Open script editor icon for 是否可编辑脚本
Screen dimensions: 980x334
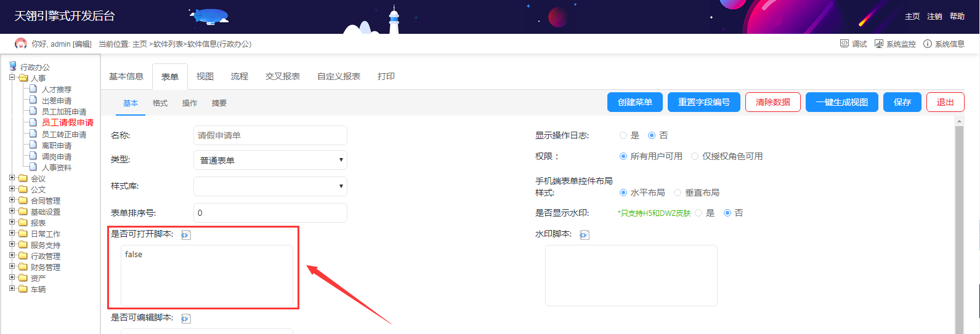tap(186, 319)
